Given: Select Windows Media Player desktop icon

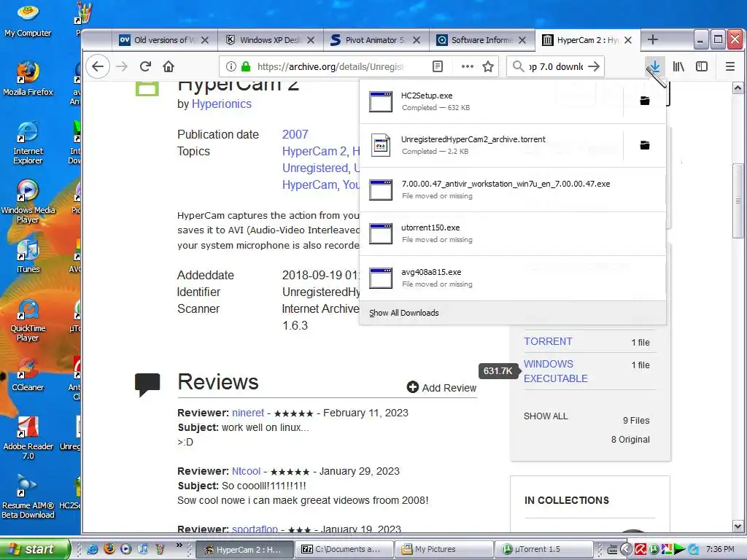Looking at the screenshot, I should coord(28,201).
